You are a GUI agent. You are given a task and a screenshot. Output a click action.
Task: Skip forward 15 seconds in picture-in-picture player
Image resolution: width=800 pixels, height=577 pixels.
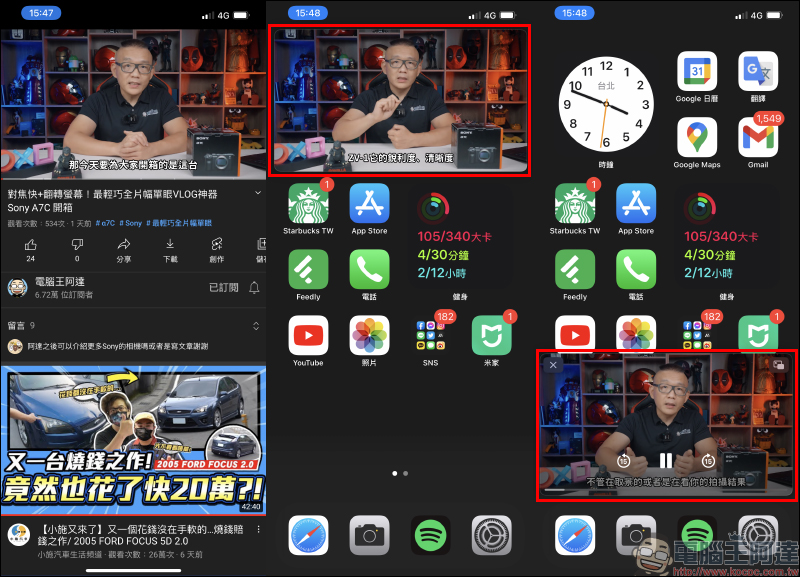pos(708,461)
